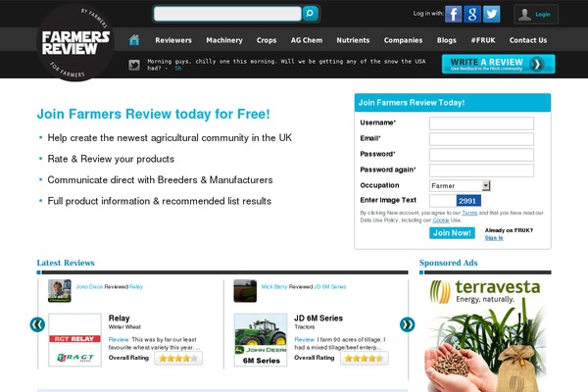
Task: Open the terravesta sponsored ad
Action: click(x=485, y=335)
